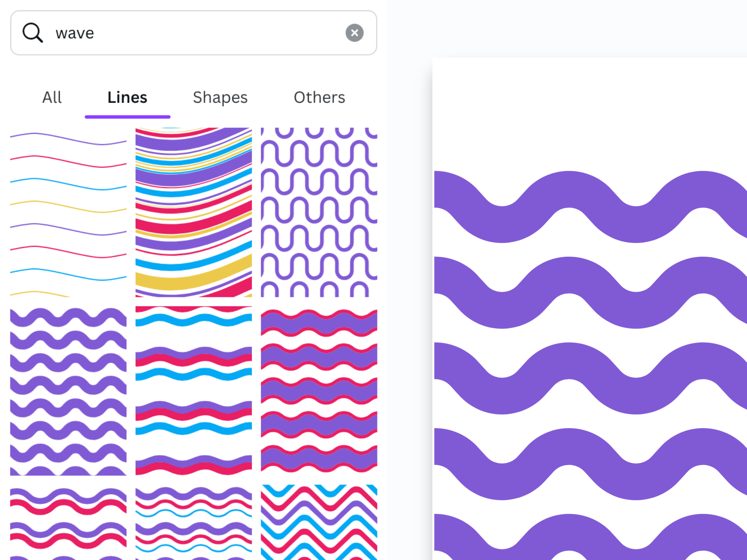Viewport: 747px width, 560px height.
Task: Choose the purple squiggle loop pattern
Action: [319, 212]
